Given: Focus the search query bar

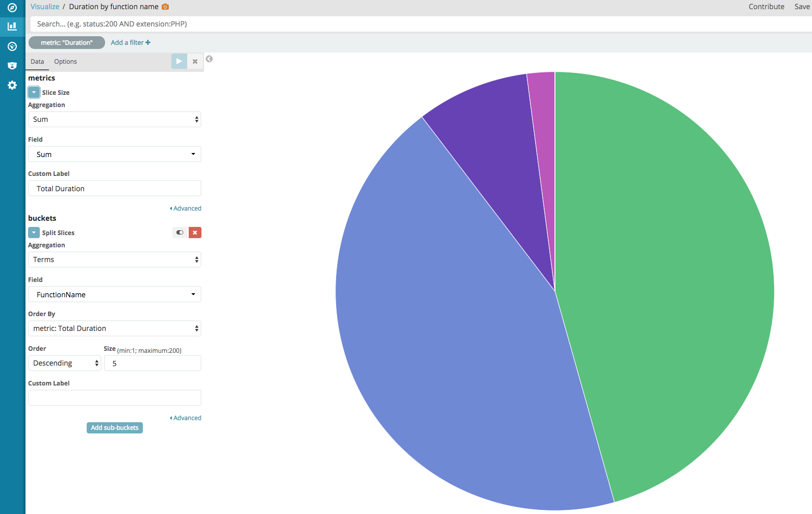Looking at the screenshot, I should point(421,24).
